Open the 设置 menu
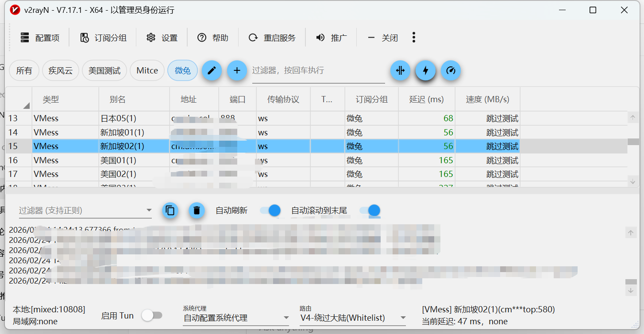644x334 pixels. 162,38
